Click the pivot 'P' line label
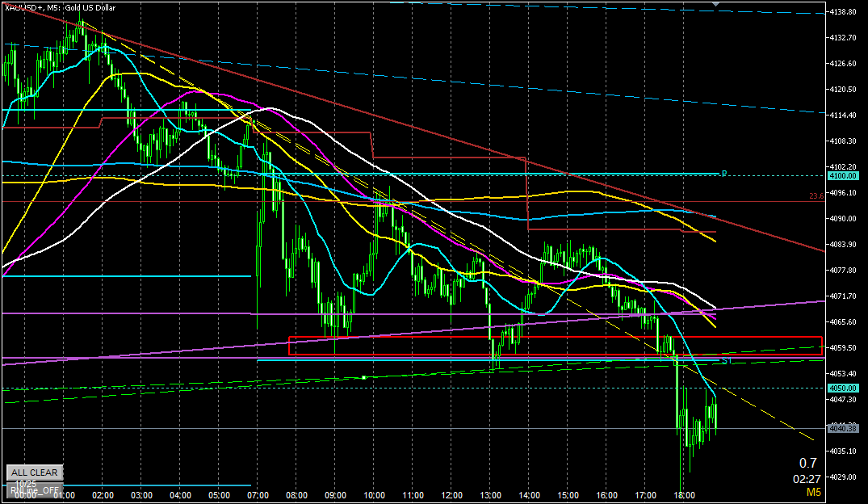Viewport: 868px width, 504px height. (724, 173)
